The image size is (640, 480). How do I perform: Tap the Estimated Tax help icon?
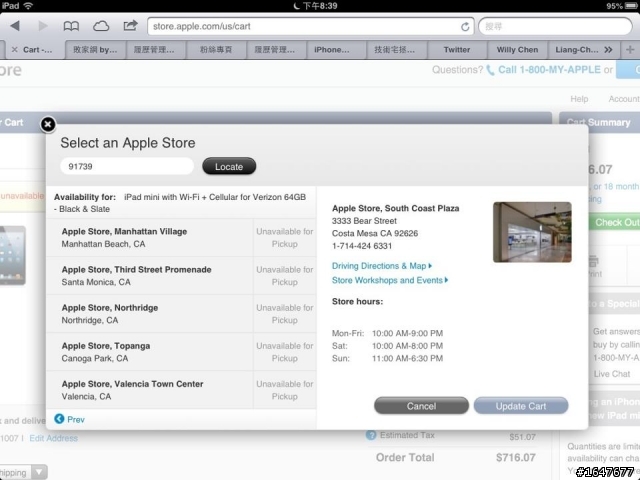(371, 435)
